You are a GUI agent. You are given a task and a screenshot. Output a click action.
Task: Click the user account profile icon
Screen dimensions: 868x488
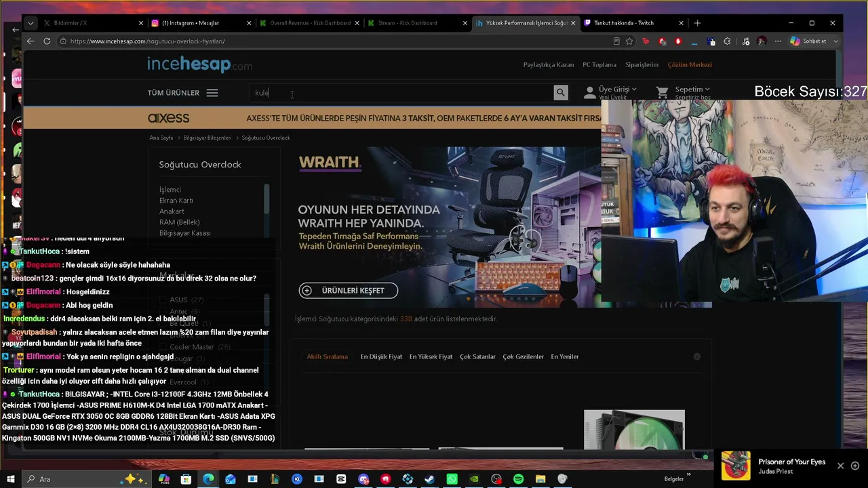[589, 92]
